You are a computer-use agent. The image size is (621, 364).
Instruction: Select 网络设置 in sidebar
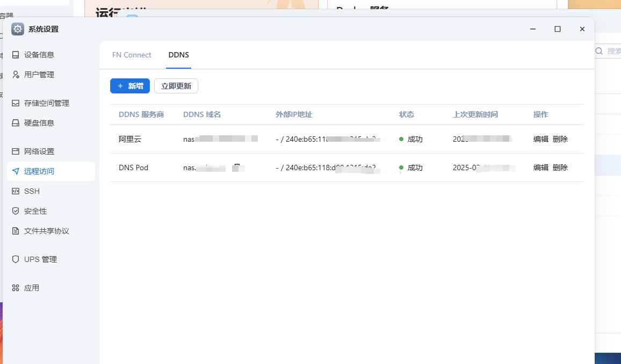click(50, 151)
